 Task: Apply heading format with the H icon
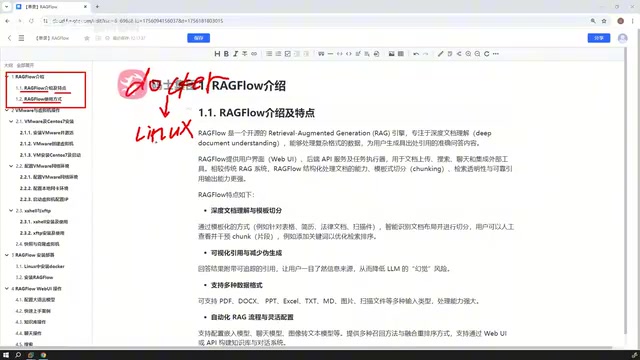point(217,54)
